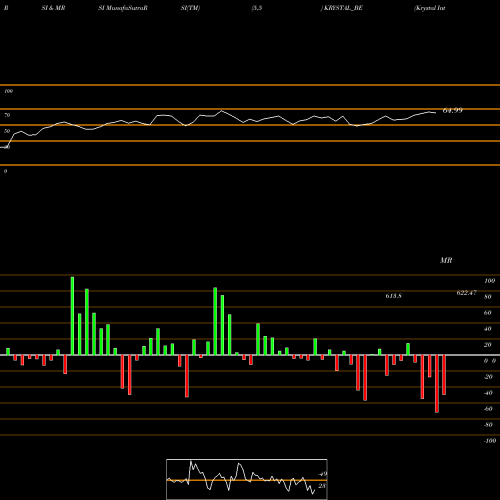Click the tallest green bar in MR histogram
Viewport: 500px width, 500px height.
(72, 316)
